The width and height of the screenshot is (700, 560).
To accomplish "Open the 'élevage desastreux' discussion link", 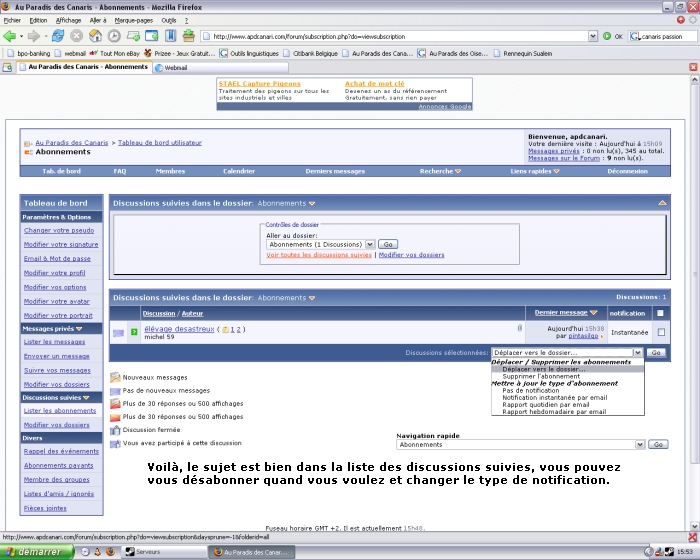I will 179,328.
